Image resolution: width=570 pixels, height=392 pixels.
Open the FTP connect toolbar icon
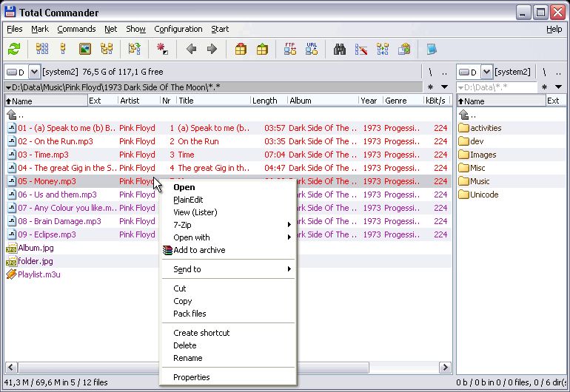click(x=290, y=50)
